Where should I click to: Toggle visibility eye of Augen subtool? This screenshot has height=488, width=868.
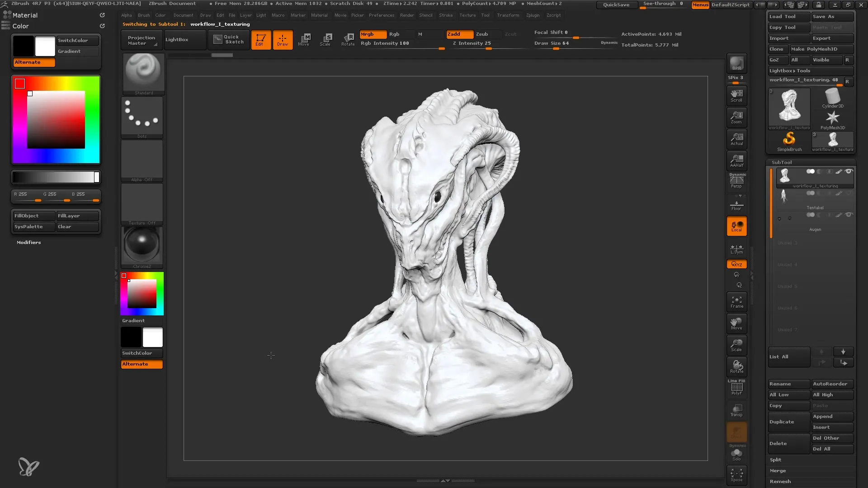point(849,215)
